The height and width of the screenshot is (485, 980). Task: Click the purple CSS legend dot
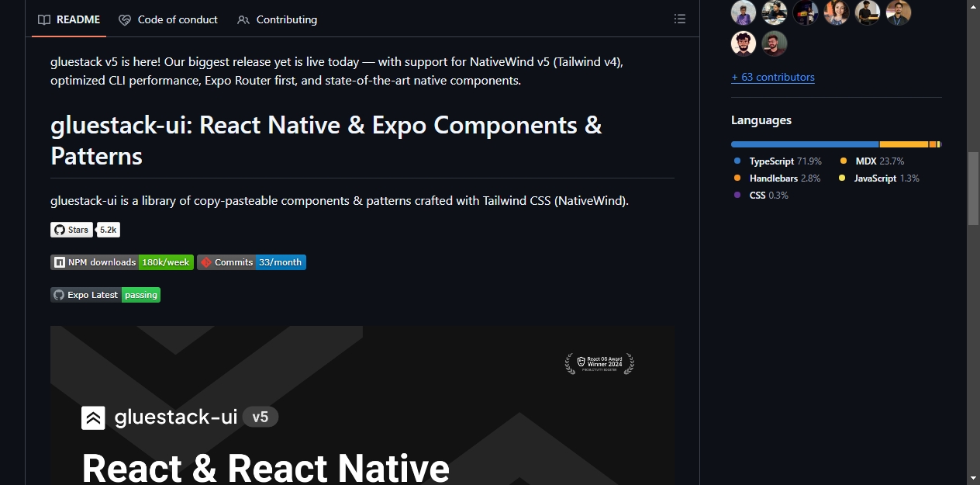pos(737,196)
